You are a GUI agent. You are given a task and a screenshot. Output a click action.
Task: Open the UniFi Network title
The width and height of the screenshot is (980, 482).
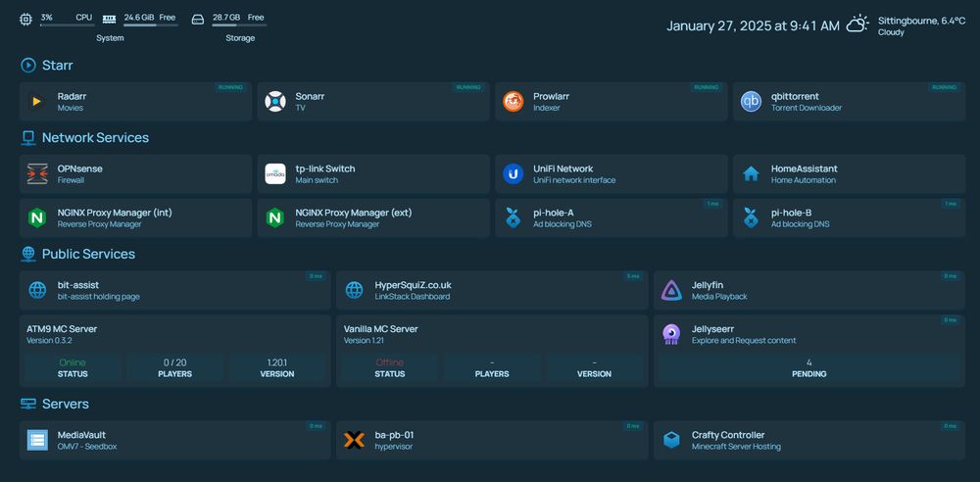(x=563, y=169)
